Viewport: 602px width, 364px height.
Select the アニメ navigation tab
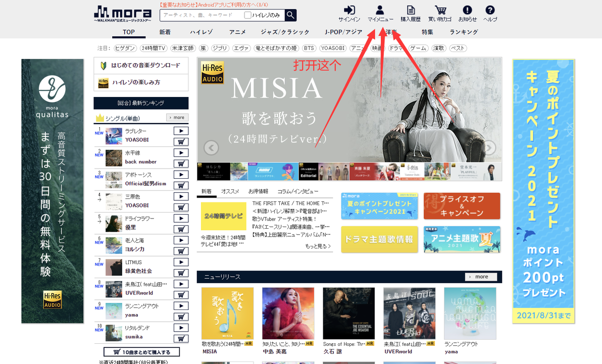coord(237,32)
